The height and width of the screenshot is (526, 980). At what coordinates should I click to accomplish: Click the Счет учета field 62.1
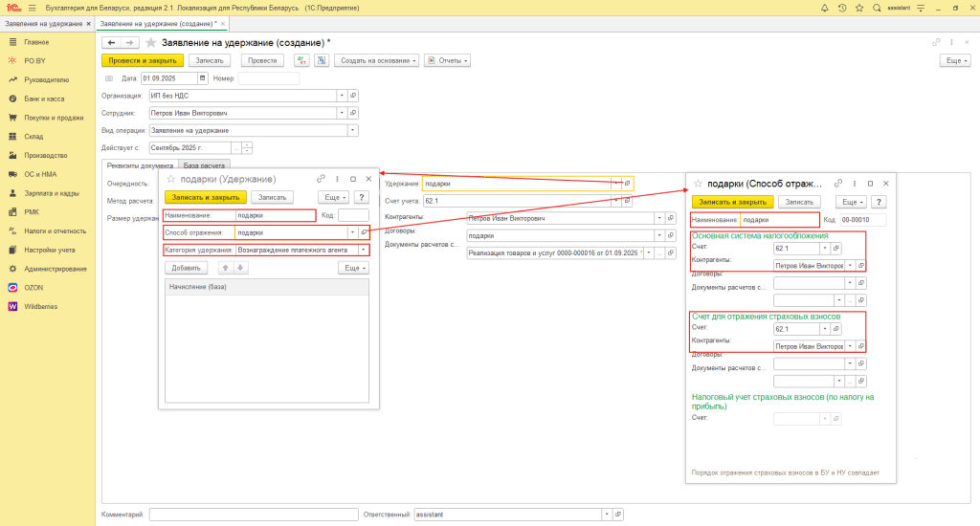(x=519, y=201)
